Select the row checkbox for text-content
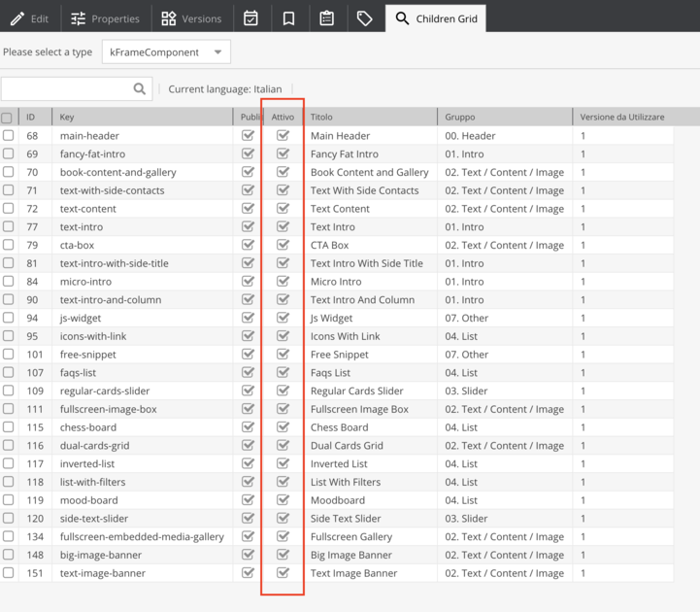Viewport: 700px width, 612px height. pos(8,208)
